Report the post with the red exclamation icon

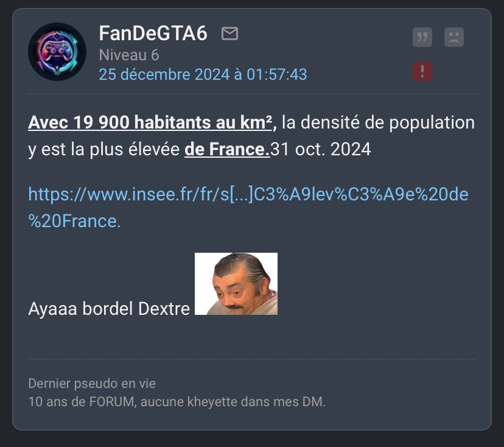pyautogui.click(x=422, y=71)
